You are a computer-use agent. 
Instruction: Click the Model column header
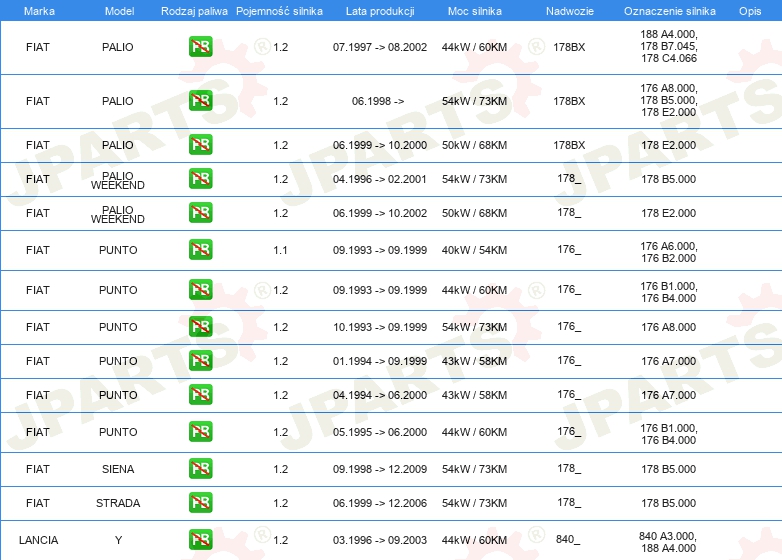(x=119, y=11)
